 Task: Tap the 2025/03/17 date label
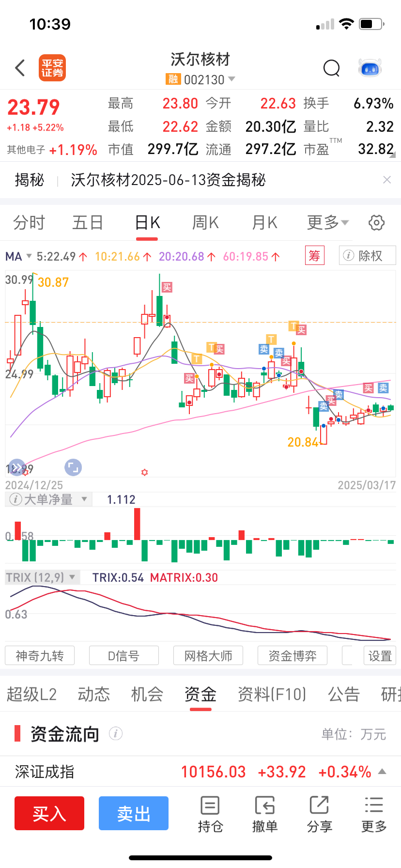(x=367, y=485)
